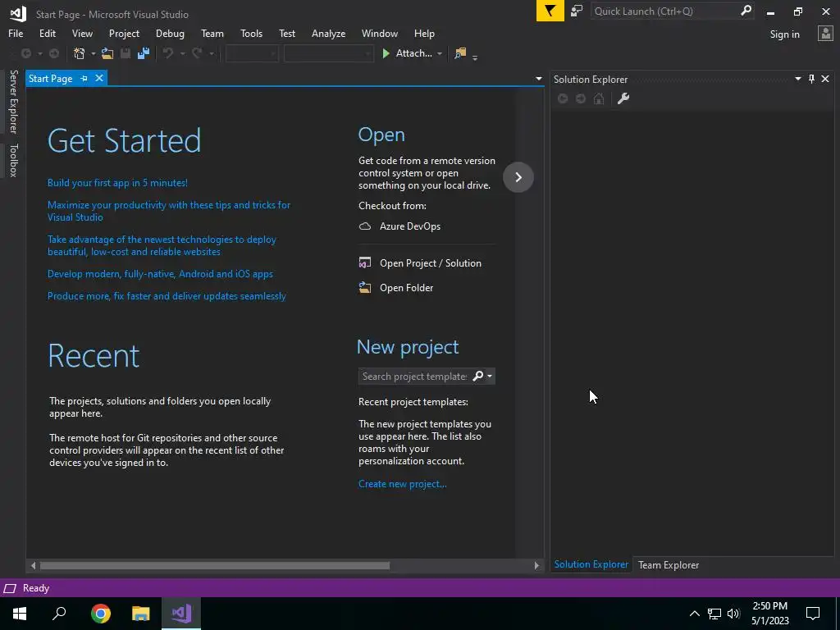Open the Tools menu
Screen dimensions: 840x630
click(x=251, y=33)
